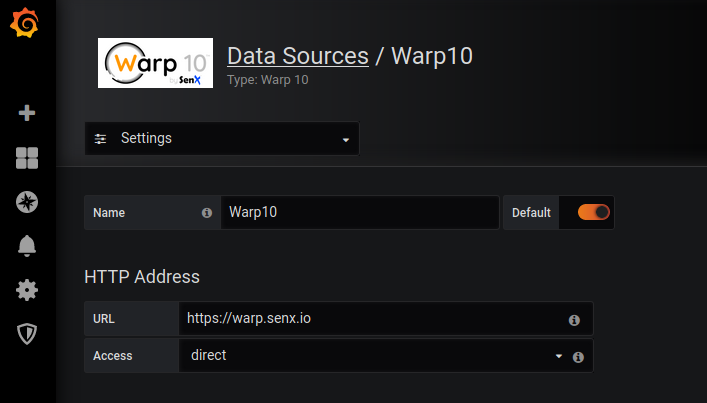Turn off the Default data source toggle
This screenshot has height=403, width=707.
coord(593,212)
